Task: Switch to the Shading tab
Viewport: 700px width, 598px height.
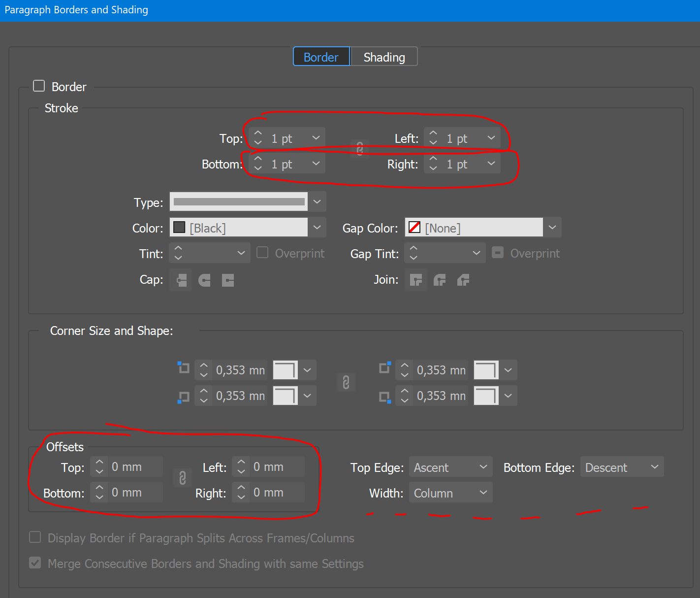Action: (384, 57)
